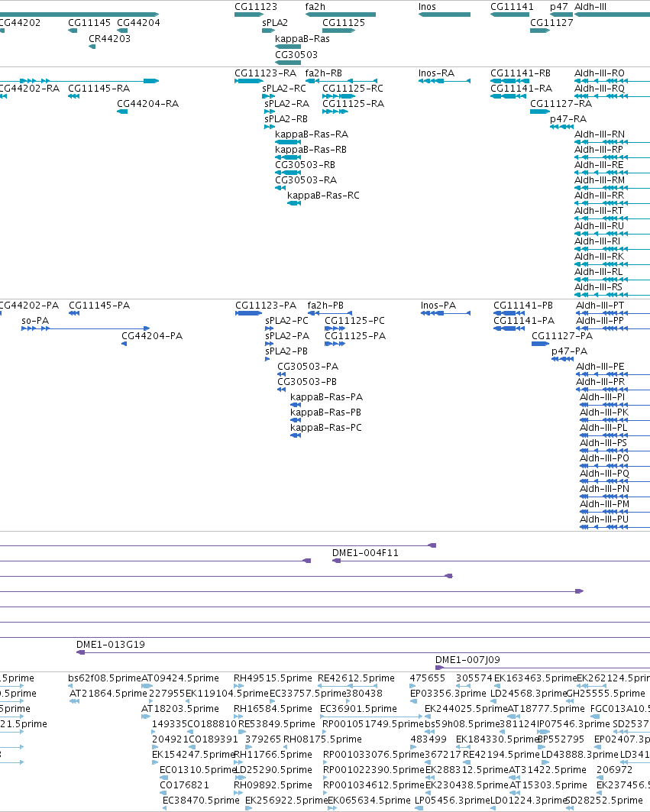Select transcript CG11127-RA

tap(561, 104)
